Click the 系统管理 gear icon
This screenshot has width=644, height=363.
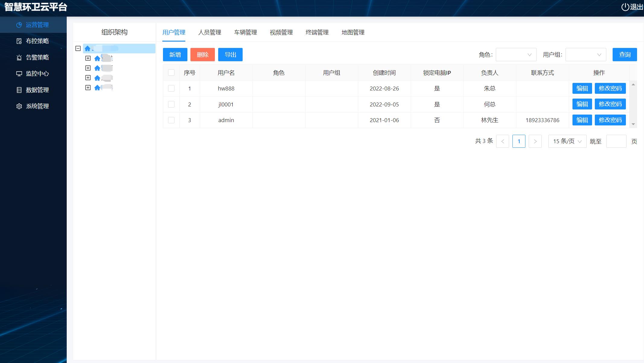19,106
